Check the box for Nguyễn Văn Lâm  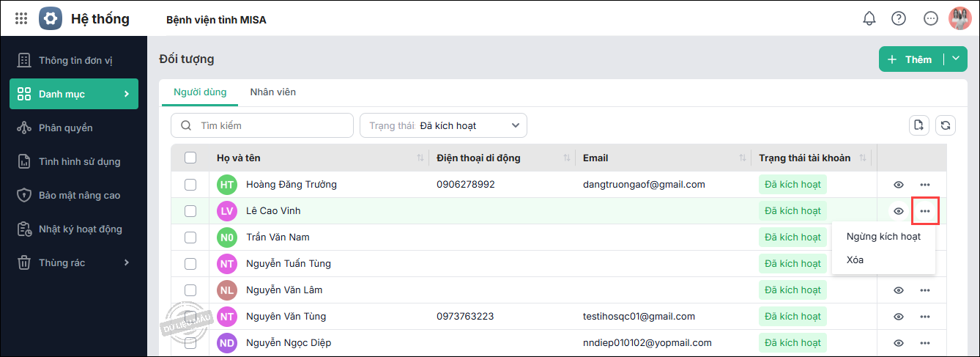point(190,290)
